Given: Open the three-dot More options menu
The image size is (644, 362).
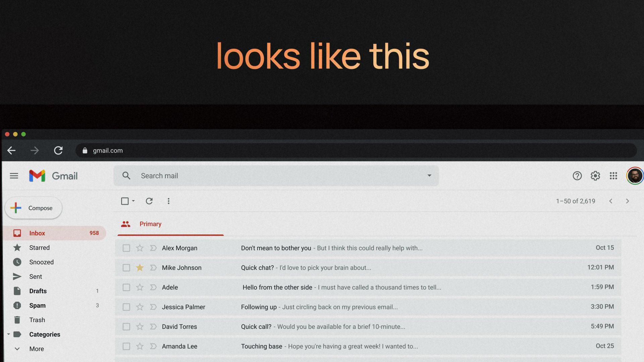Looking at the screenshot, I should tap(168, 201).
